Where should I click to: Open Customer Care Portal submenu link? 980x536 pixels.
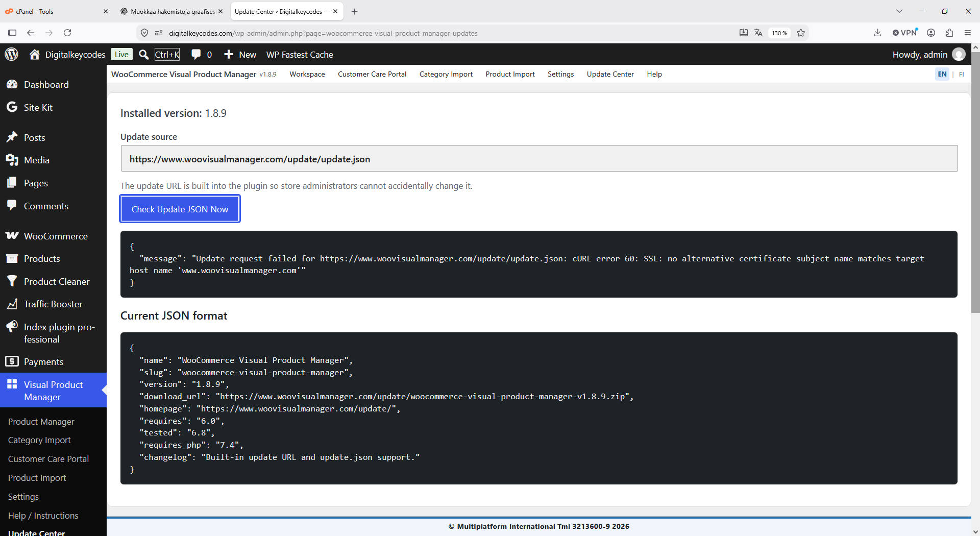click(48, 459)
